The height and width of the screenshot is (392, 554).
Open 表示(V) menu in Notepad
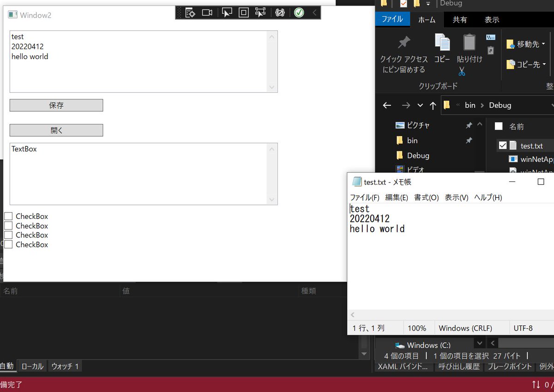(457, 198)
